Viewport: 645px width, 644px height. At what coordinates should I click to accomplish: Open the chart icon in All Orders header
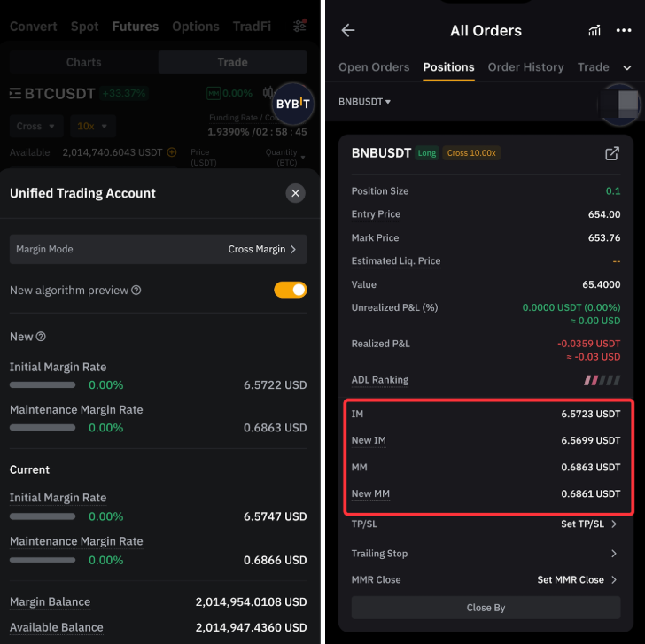pyautogui.click(x=594, y=30)
